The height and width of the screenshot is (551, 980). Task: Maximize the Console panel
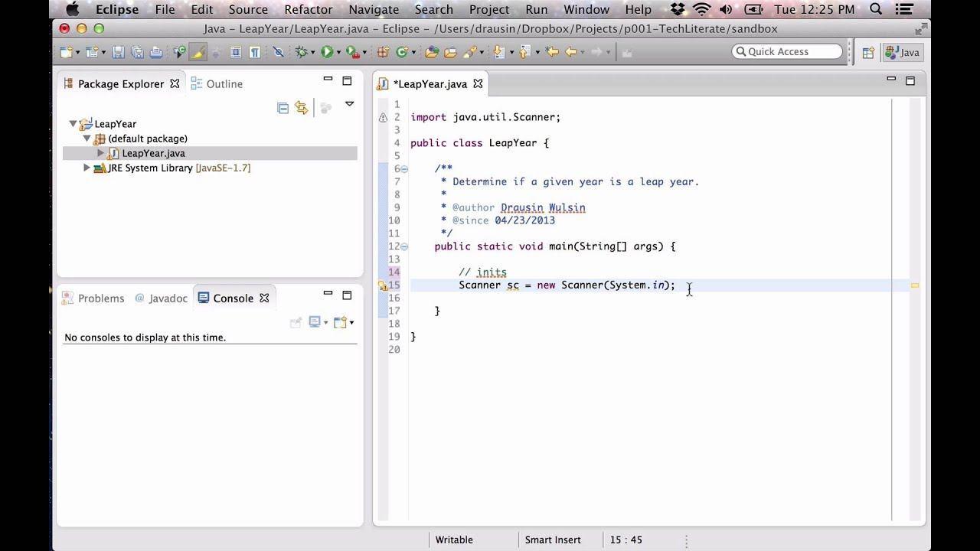pyautogui.click(x=347, y=295)
